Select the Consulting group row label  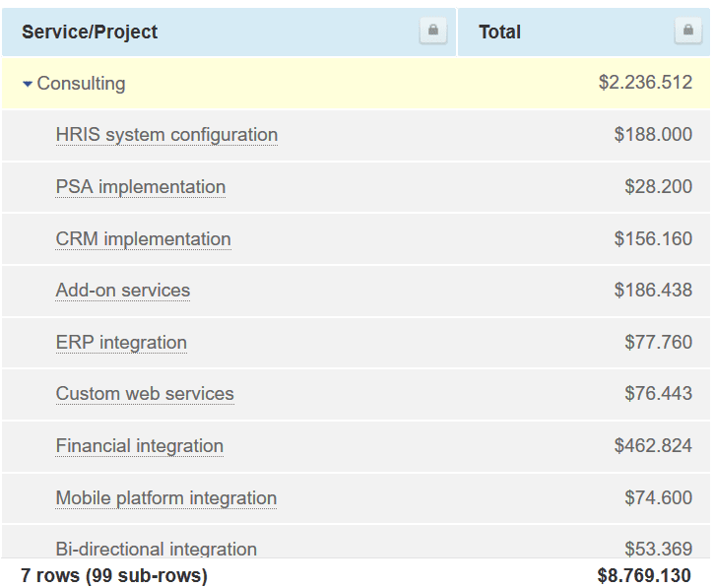tap(81, 84)
